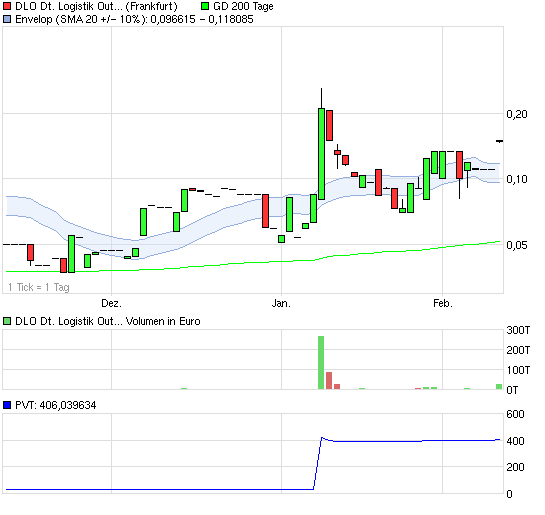Click the '600' PVT axis label
This screenshot has height=515, width=545.
point(515,414)
